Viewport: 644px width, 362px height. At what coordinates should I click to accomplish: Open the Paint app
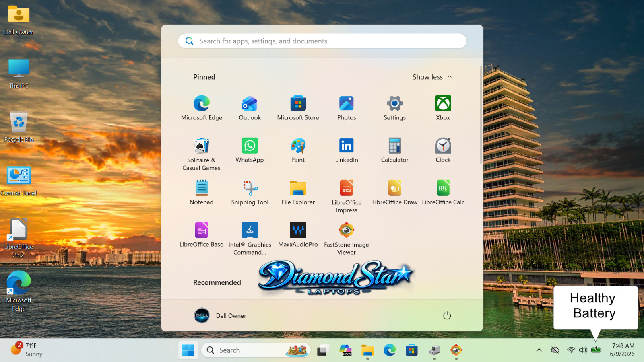(x=298, y=150)
